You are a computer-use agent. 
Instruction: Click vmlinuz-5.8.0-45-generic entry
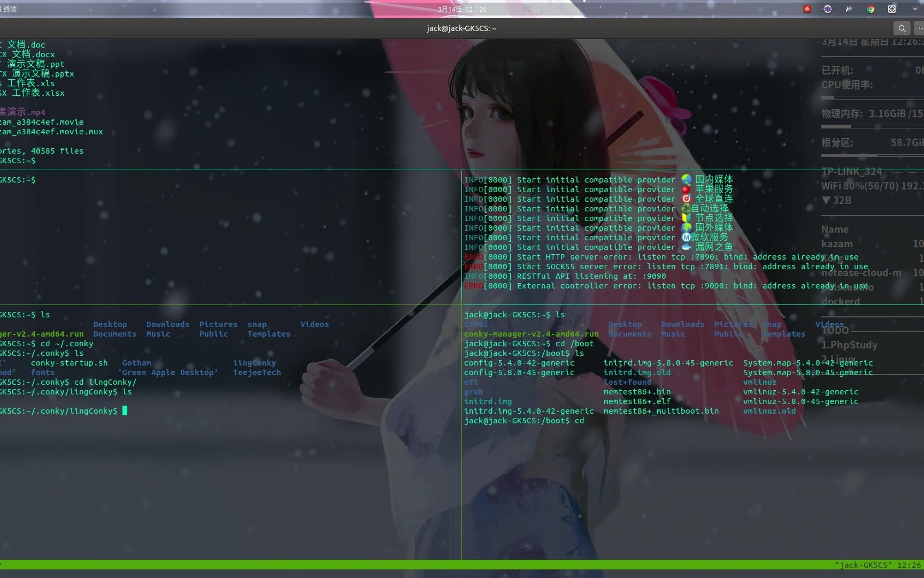(x=800, y=401)
